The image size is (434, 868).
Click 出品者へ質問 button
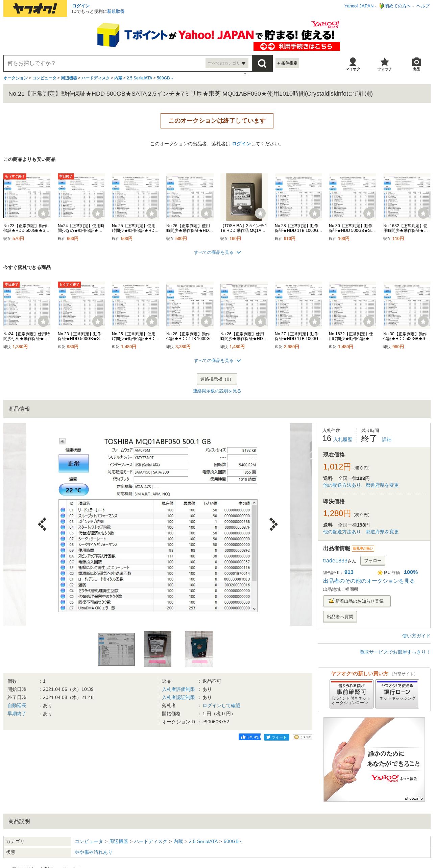pyautogui.click(x=340, y=617)
